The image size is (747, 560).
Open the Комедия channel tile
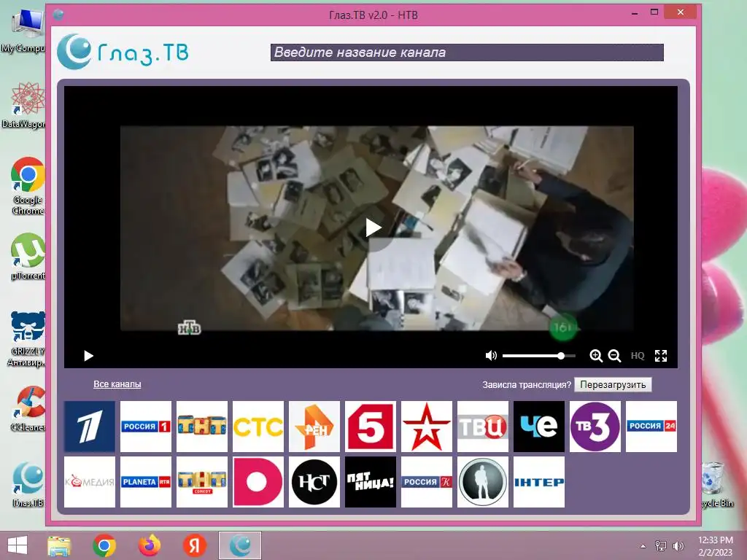pos(90,482)
